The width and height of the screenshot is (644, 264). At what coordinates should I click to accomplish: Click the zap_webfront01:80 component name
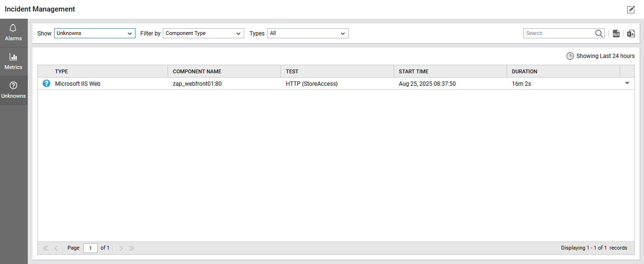click(197, 84)
